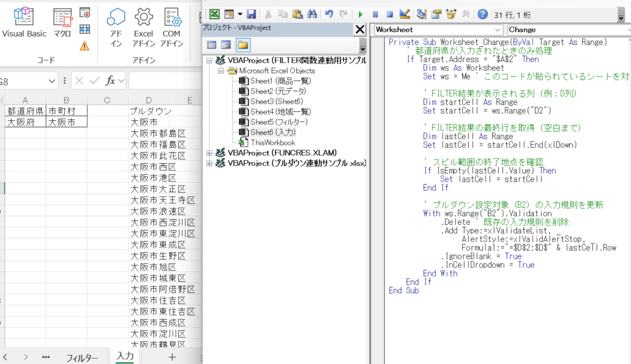Open the Visual Basic editor button
Screen dimensions: 631x364
24,23
